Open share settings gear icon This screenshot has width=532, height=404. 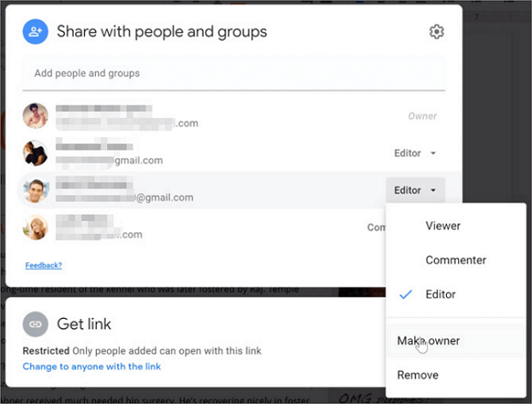coord(436,32)
